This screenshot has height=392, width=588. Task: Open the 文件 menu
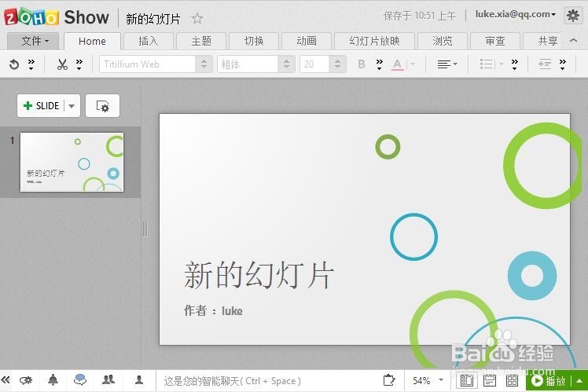tap(33, 41)
